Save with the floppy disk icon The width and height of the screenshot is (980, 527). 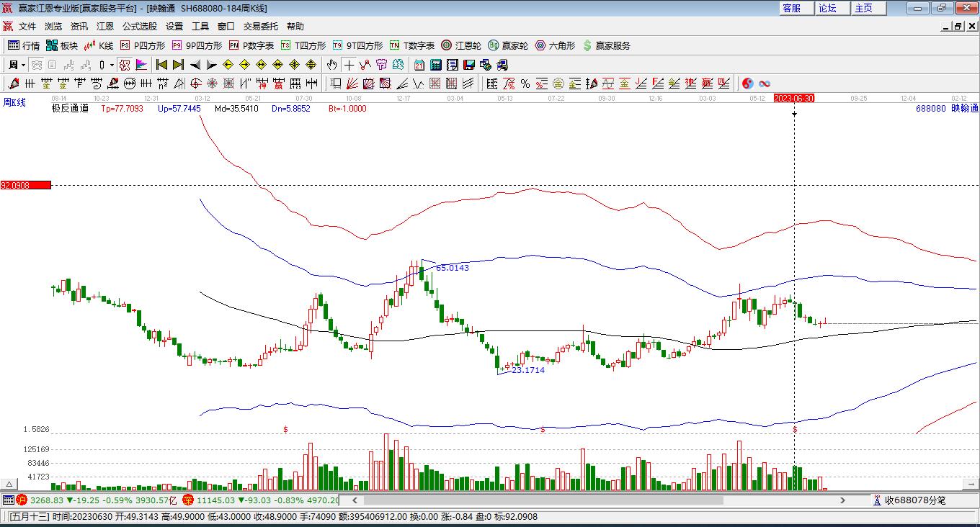click(x=469, y=65)
